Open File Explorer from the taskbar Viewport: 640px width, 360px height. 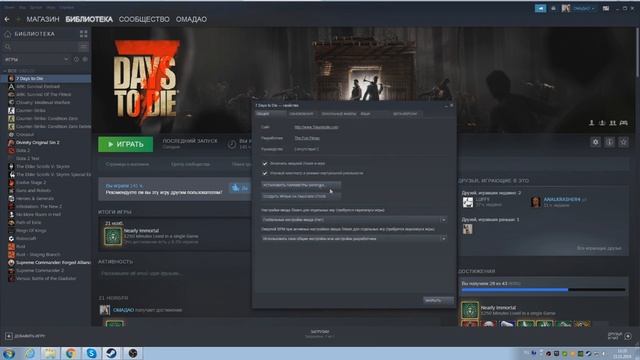(x=50, y=353)
